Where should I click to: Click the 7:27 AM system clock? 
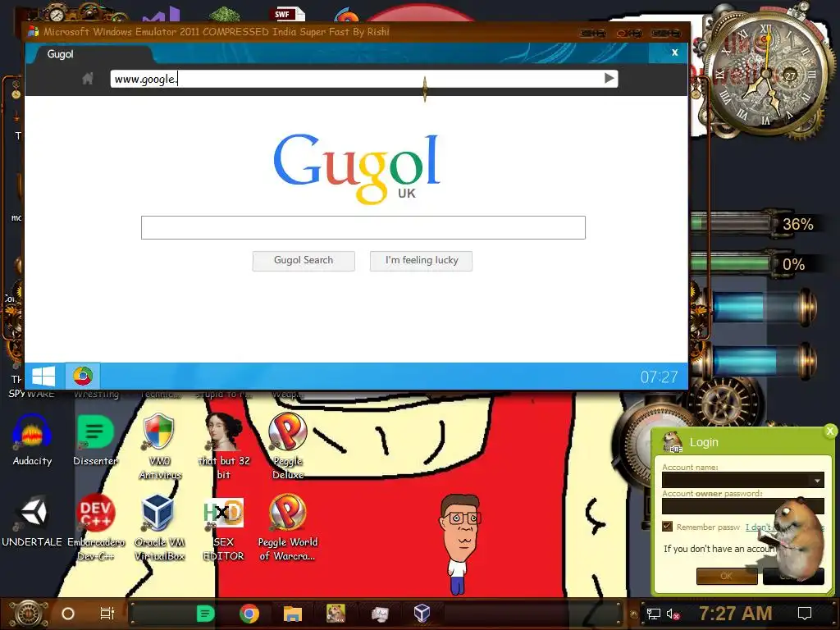pos(735,614)
